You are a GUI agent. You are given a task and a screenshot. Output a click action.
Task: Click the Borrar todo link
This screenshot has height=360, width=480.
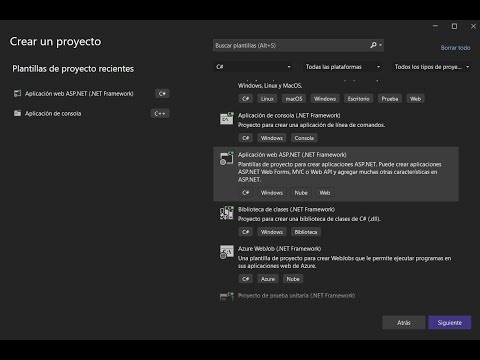point(455,48)
